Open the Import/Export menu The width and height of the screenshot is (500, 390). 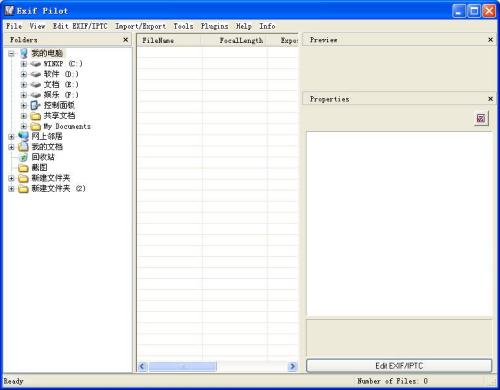pyautogui.click(x=140, y=26)
